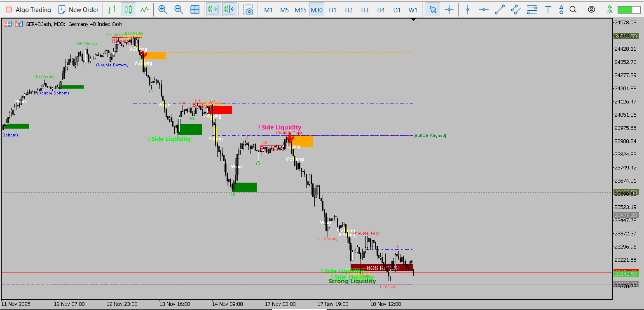
Task: Change chart to W1 weekly timeframe
Action: [413, 10]
